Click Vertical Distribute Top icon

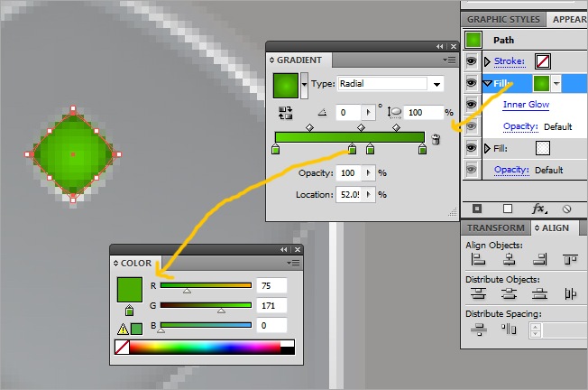coord(478,293)
